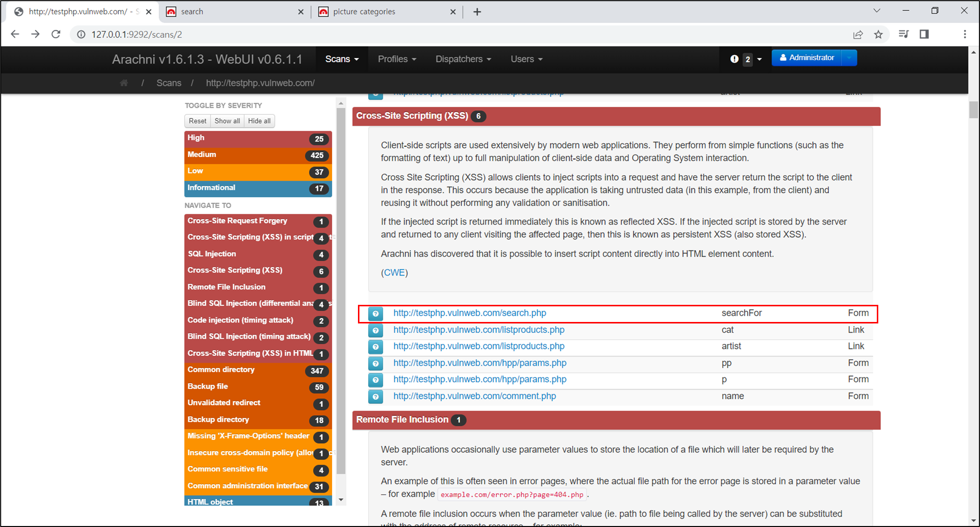980x527 pixels.
Task: Navigate to SQL Injection issues
Action: pyautogui.click(x=258, y=254)
